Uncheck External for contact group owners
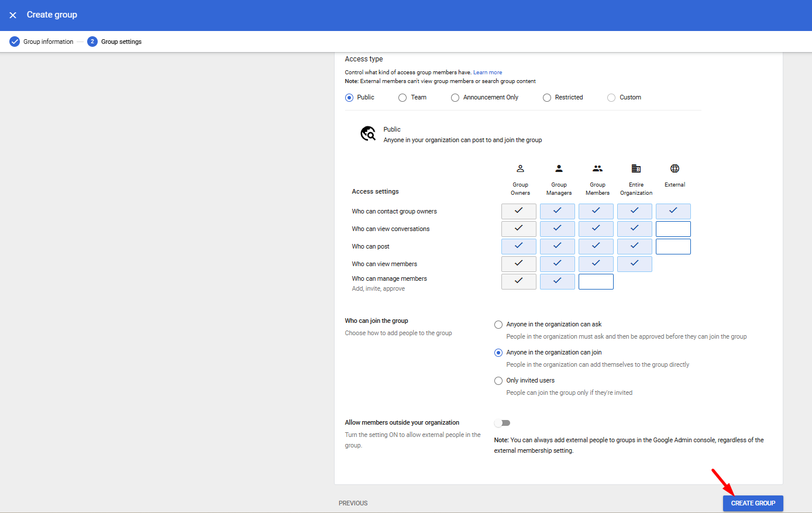Viewport: 812px width, 513px height. click(673, 211)
